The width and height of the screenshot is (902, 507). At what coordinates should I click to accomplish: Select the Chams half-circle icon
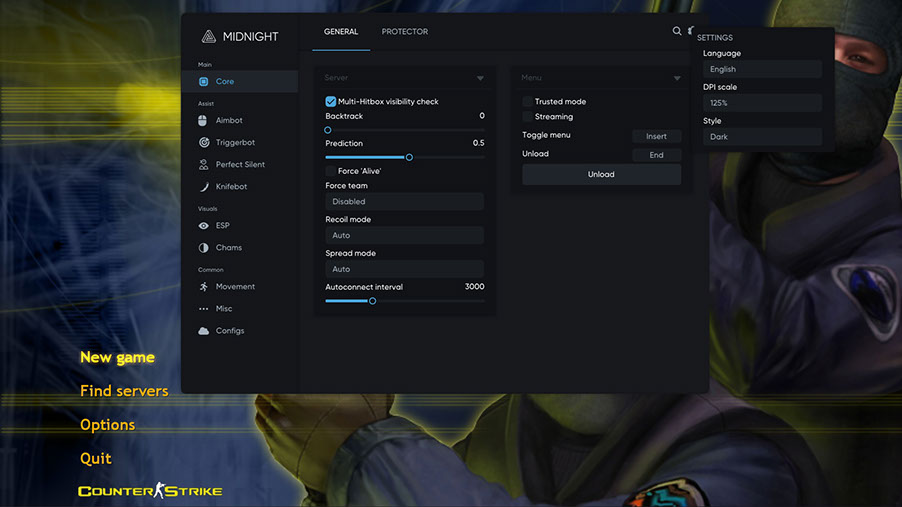(x=204, y=248)
